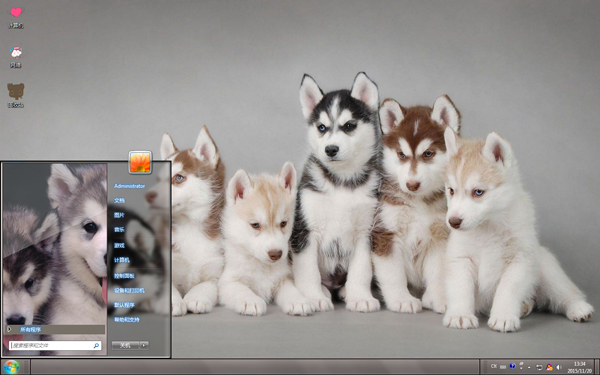Click the CK input language indicator
This screenshot has width=600, height=375.
point(494,367)
